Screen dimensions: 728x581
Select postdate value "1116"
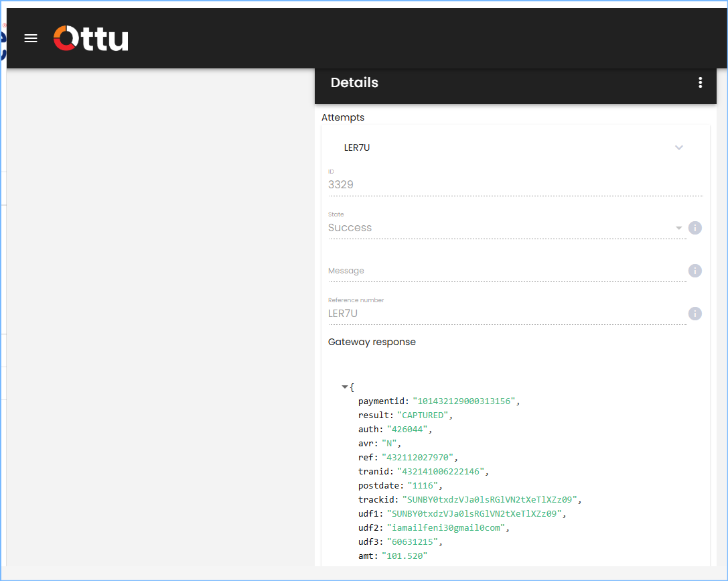pos(423,485)
